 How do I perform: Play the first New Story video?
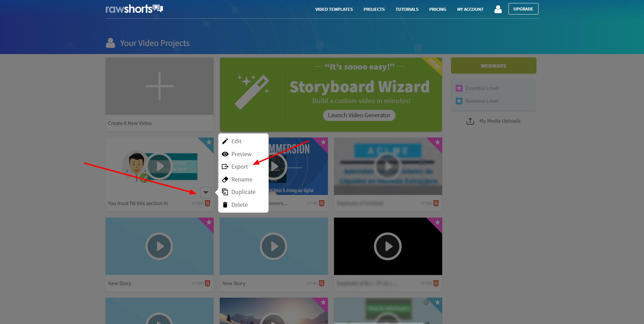pos(160,246)
